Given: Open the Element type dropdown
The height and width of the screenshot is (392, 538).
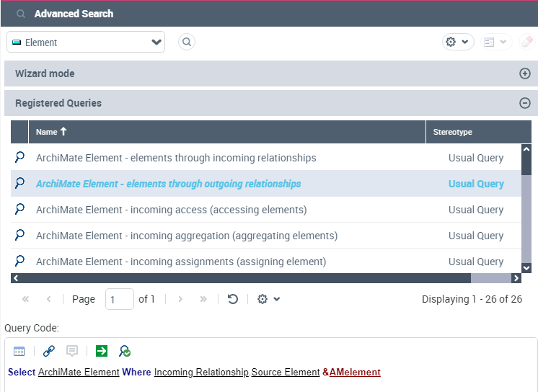Looking at the screenshot, I should 86,43.
